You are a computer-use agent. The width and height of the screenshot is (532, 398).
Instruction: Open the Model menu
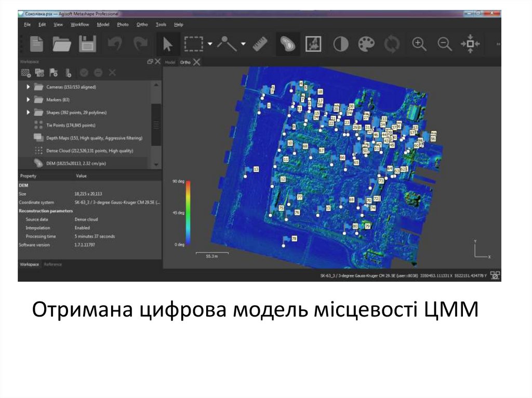[103, 25]
